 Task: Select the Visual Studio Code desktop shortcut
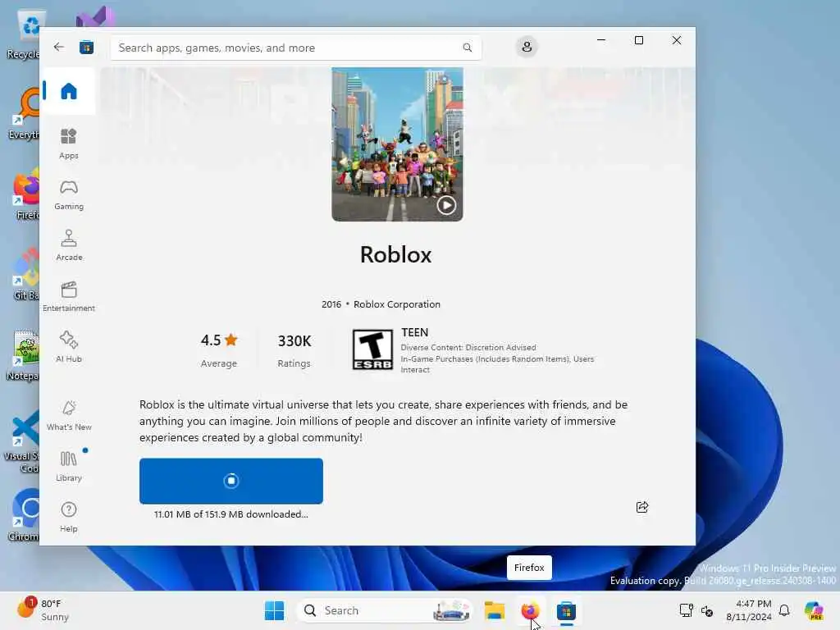point(22,442)
